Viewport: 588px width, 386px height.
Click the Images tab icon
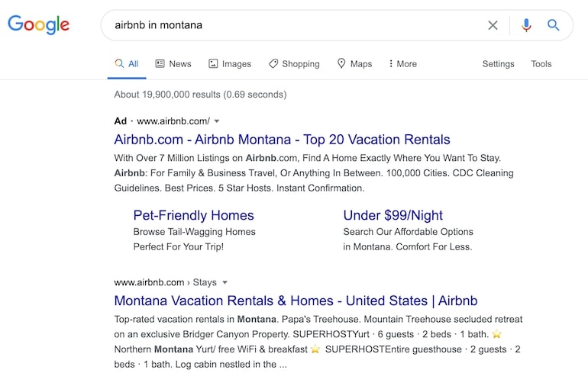(x=213, y=64)
